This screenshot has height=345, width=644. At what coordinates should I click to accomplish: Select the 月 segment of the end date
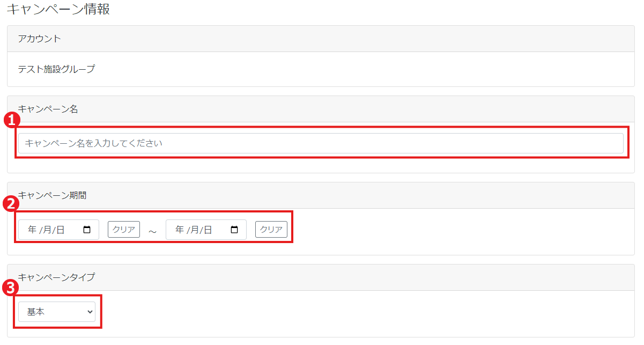tap(195, 230)
